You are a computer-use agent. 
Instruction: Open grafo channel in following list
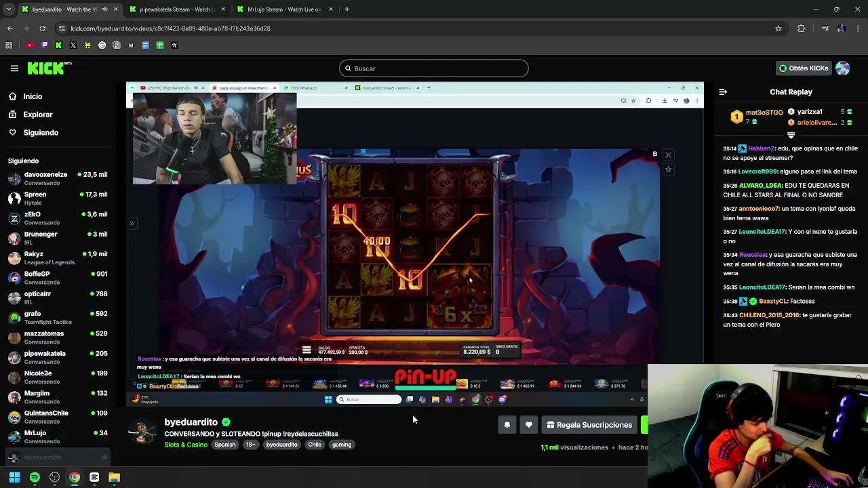[58, 317]
